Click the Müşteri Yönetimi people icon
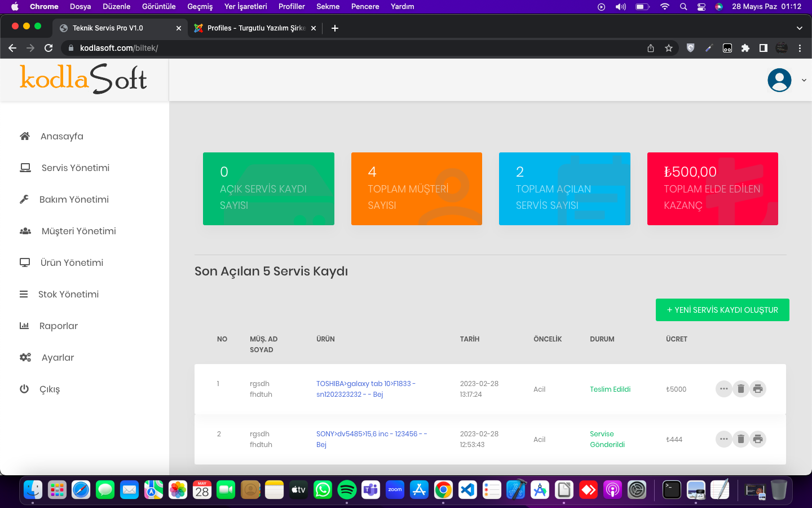 coord(25,231)
